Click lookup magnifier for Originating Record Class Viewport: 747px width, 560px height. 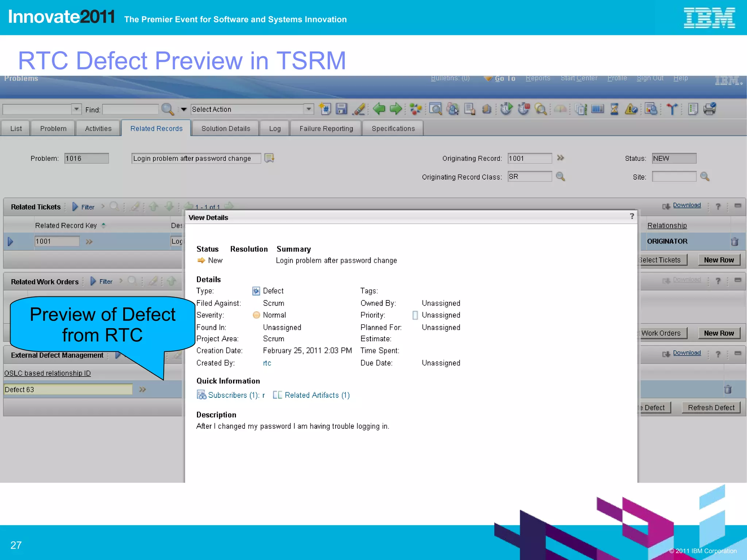tap(560, 177)
